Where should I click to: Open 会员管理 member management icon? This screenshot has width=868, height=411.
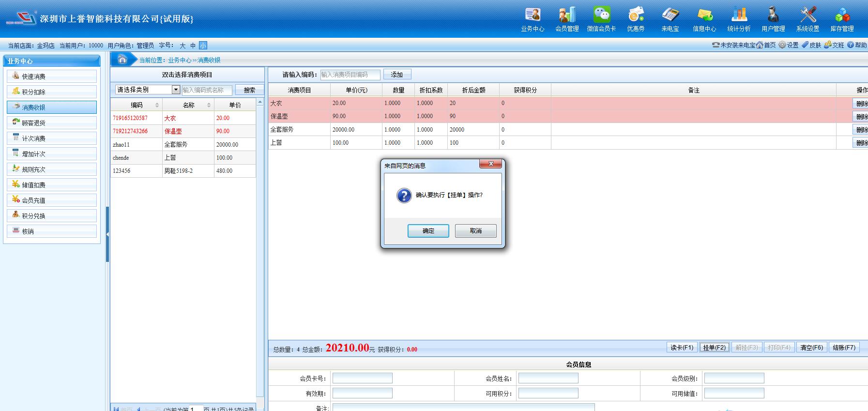(x=567, y=15)
